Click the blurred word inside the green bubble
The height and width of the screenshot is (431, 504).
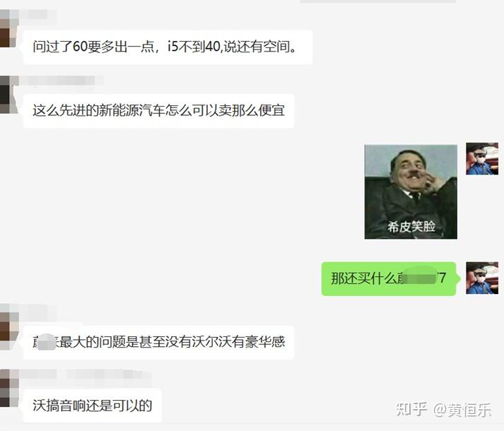pyautogui.click(x=418, y=276)
